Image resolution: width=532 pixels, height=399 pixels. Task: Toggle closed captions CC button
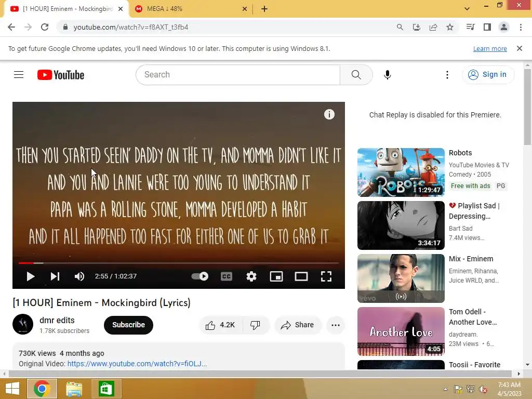tap(227, 276)
